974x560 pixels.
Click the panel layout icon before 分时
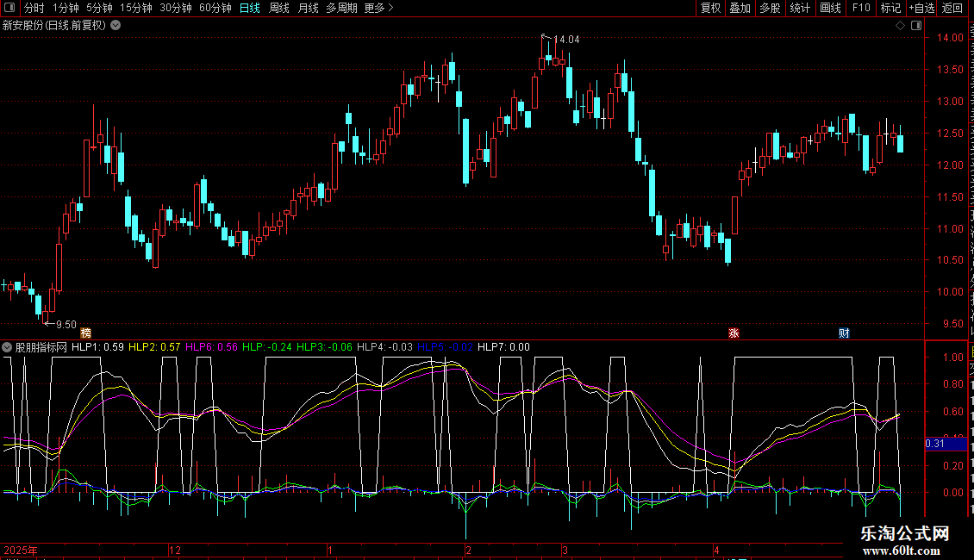[9, 8]
